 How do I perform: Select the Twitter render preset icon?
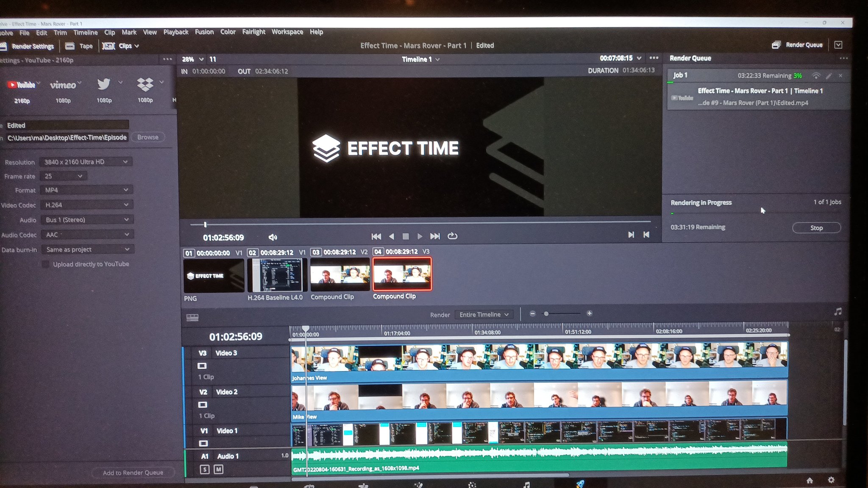pos(104,84)
